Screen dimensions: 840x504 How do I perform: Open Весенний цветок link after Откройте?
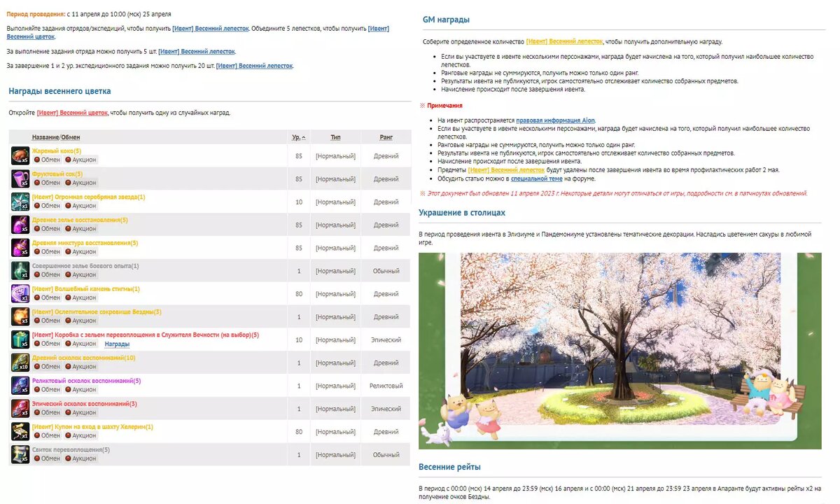click(x=73, y=113)
